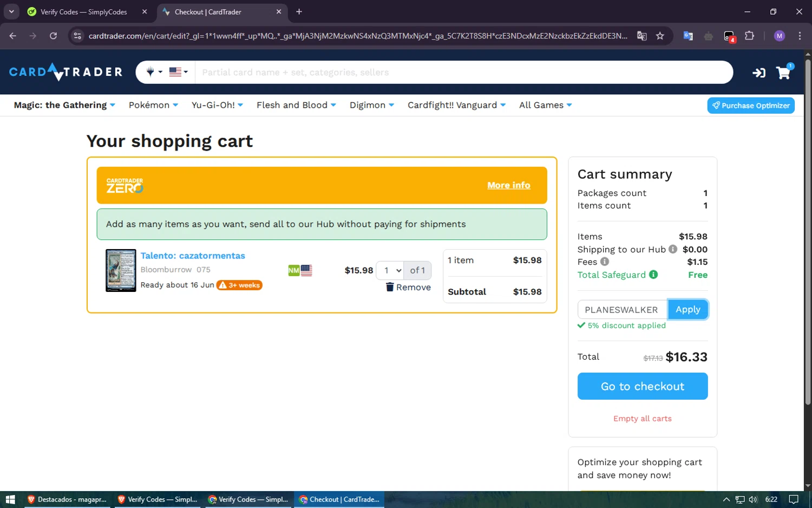Bookmark this page with the star icon

pos(660,36)
